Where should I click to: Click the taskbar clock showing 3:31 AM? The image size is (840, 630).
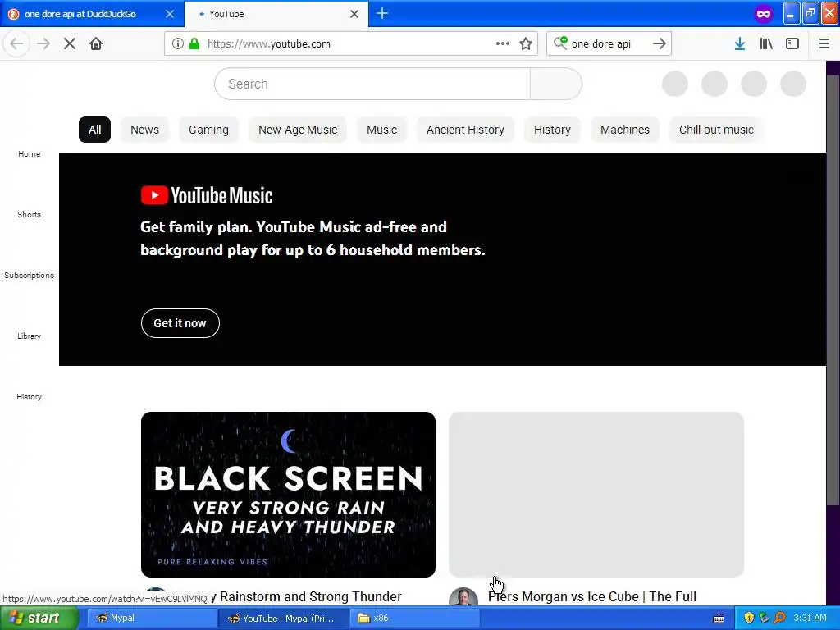pos(810,619)
